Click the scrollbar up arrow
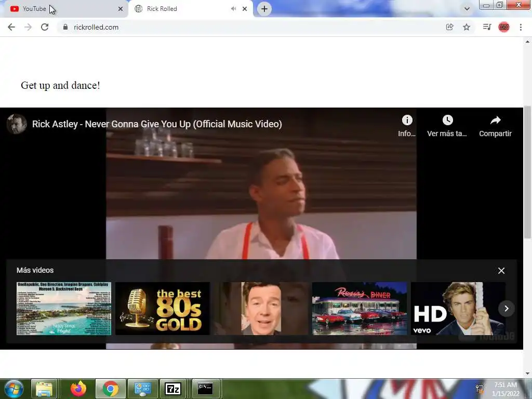Screen dimensions: 532x399 [x=527, y=42]
